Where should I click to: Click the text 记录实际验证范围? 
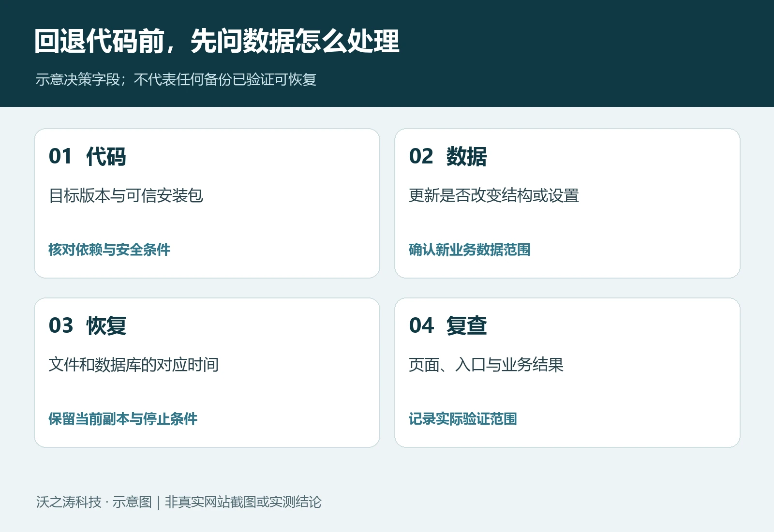tap(463, 419)
